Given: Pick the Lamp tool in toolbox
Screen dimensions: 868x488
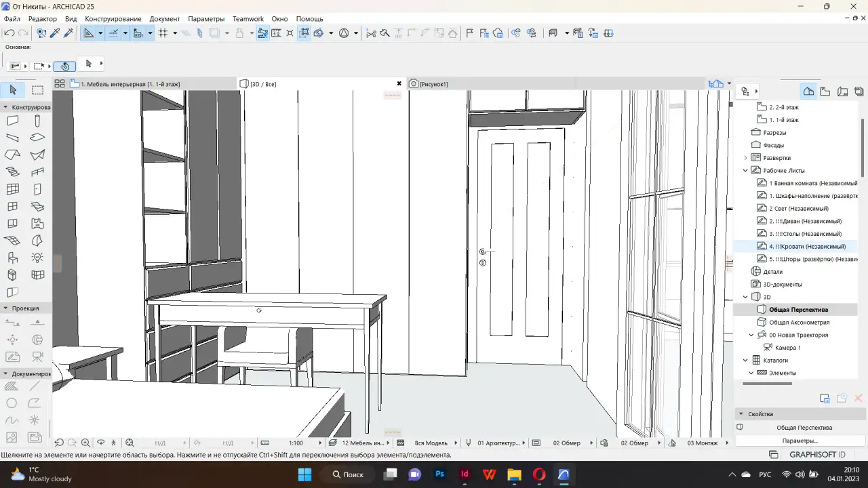Looking at the screenshot, I should 37,258.
